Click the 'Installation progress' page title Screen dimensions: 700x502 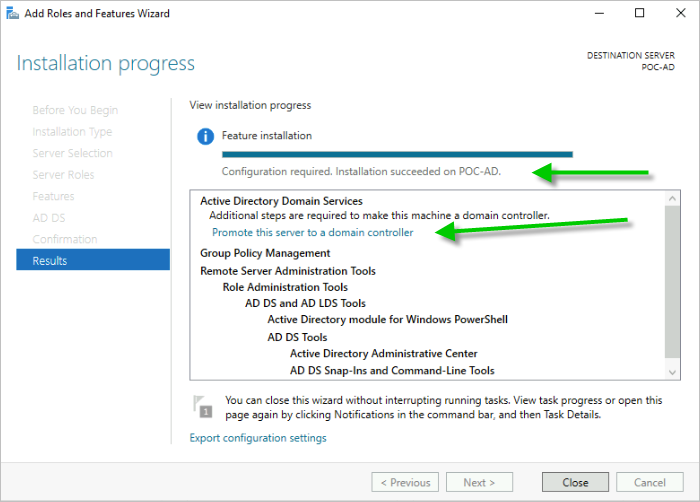106,64
